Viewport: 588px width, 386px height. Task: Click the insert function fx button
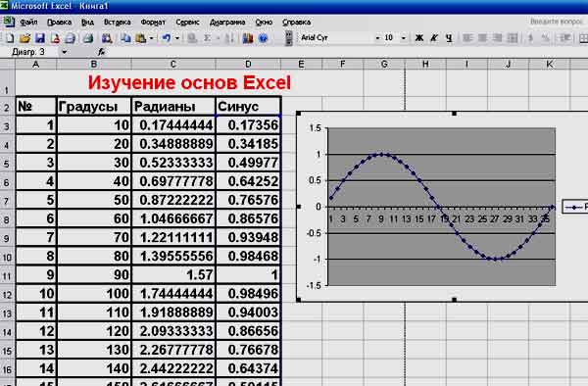[101, 52]
